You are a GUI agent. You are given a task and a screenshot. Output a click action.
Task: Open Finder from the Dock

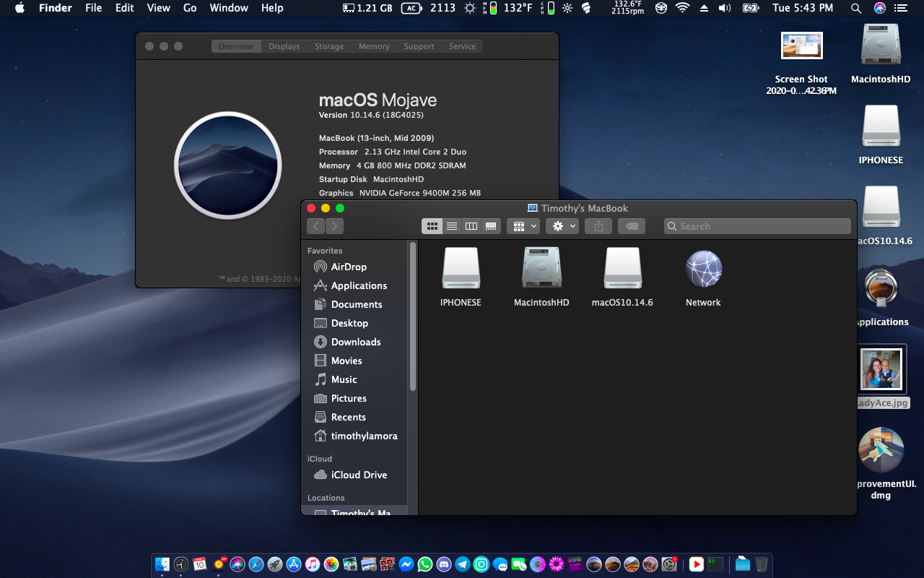pyautogui.click(x=162, y=564)
